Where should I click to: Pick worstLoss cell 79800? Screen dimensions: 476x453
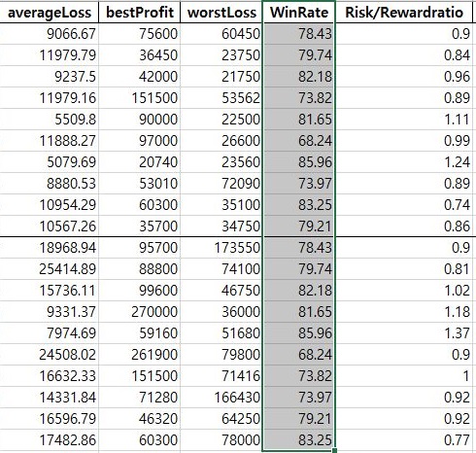221,355
